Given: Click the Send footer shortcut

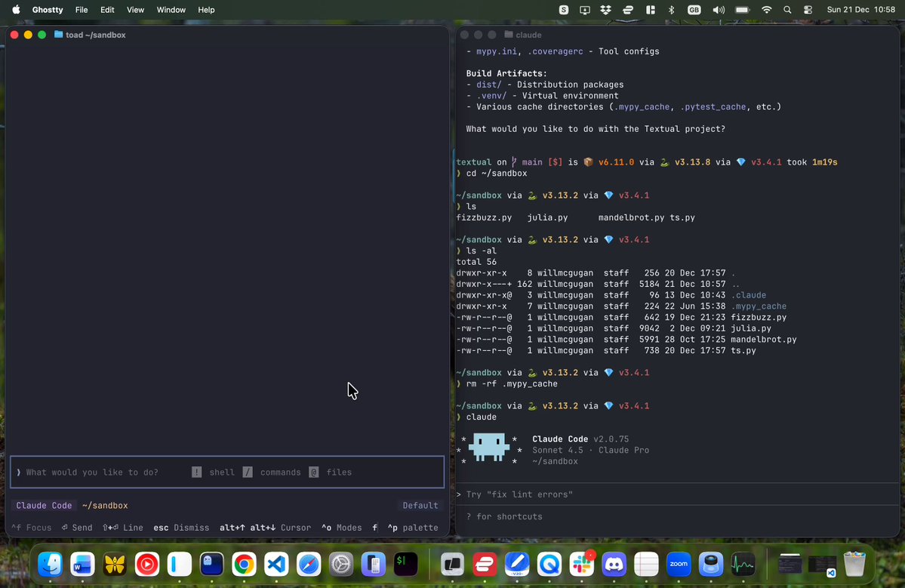Looking at the screenshot, I should 77,528.
